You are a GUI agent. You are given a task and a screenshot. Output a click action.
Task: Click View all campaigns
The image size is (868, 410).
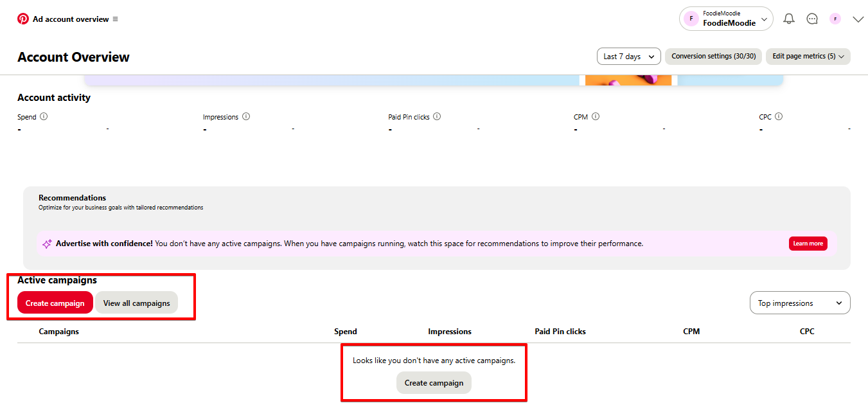tap(137, 303)
